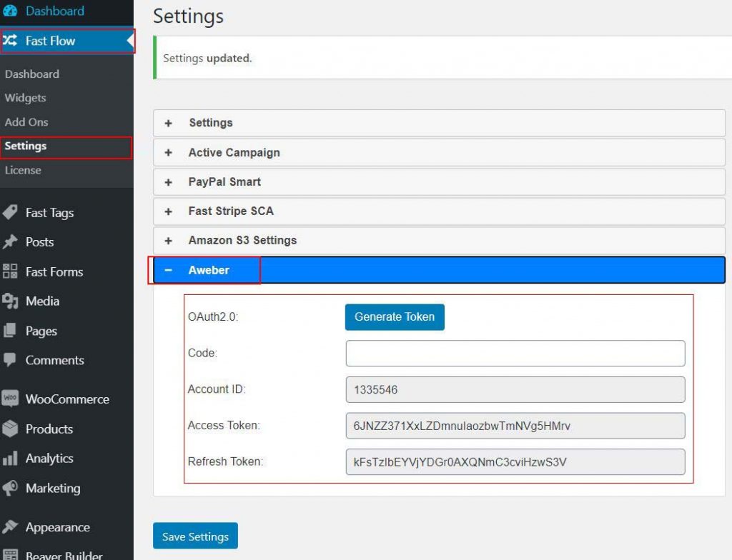Screen dimensions: 732x560
Task: Click the Beaver Builder icon
Action: (x=10, y=555)
